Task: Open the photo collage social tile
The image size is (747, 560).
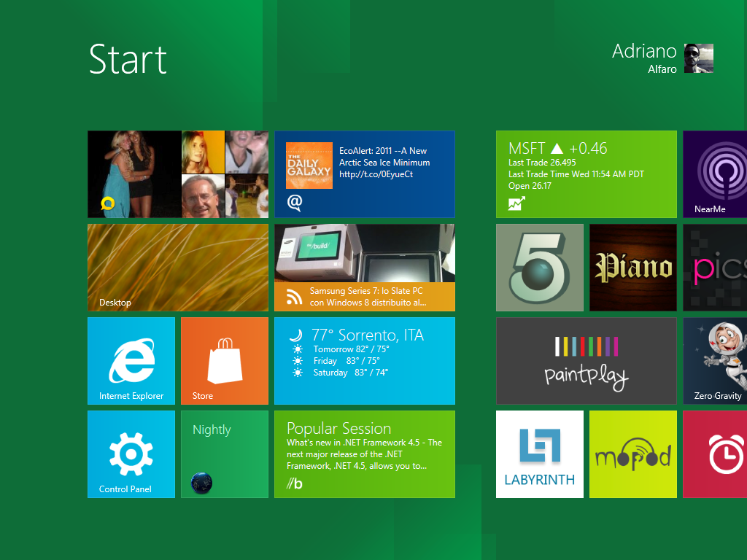Action: (x=178, y=174)
